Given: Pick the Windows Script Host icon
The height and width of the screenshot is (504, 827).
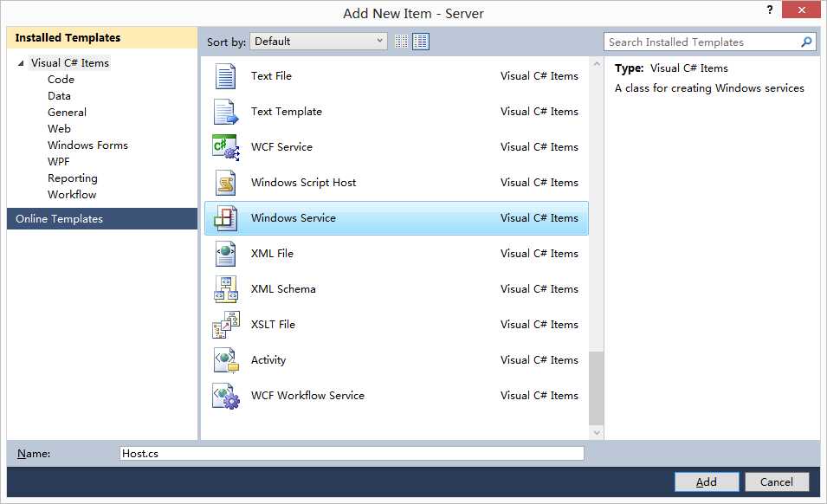Looking at the screenshot, I should tap(226, 183).
